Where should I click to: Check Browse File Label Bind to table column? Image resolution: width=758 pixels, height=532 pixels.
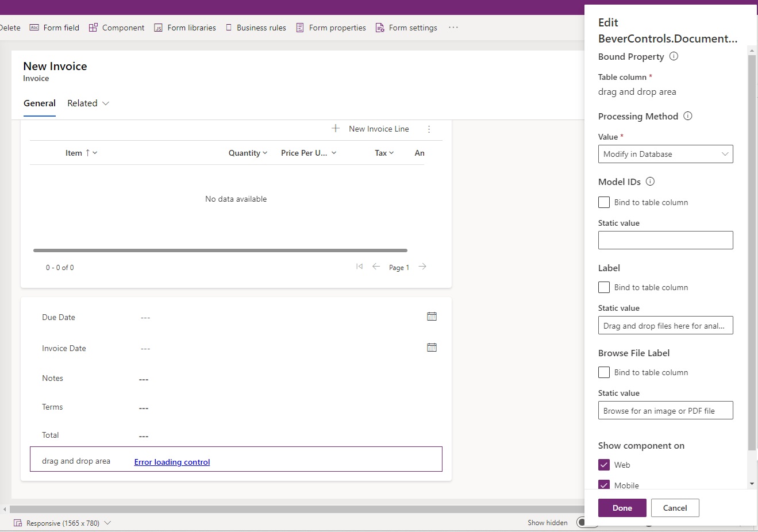pos(604,372)
